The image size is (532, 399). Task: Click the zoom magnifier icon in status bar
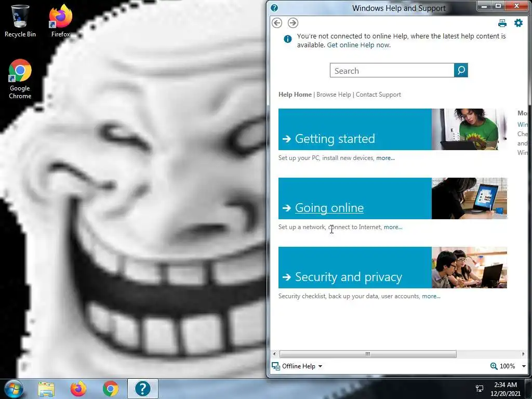494,366
